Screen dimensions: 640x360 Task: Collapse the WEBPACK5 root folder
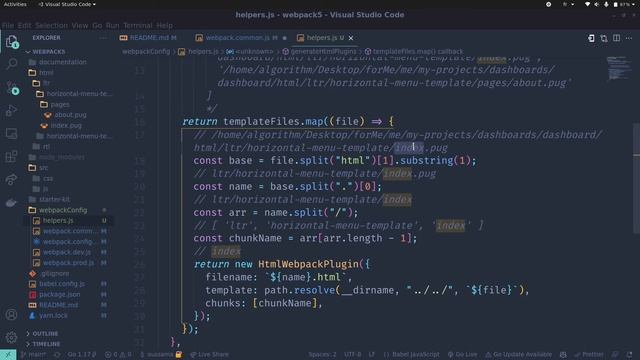[x=49, y=52]
